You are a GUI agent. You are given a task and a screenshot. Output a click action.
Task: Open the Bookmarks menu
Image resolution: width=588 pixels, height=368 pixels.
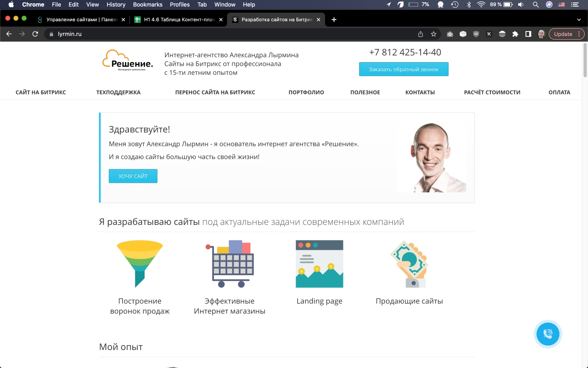(x=147, y=4)
